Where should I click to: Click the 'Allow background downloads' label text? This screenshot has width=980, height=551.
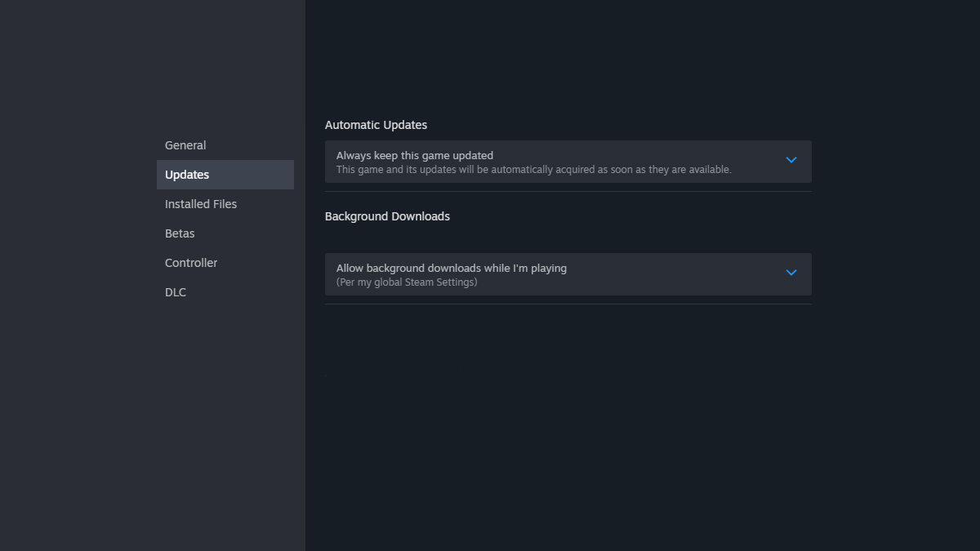click(451, 268)
